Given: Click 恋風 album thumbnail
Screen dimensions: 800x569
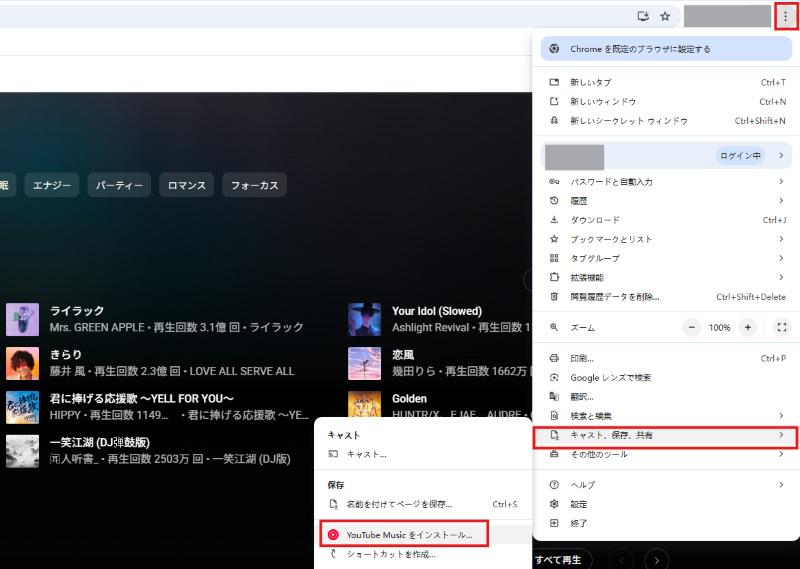Looking at the screenshot, I should 364,363.
